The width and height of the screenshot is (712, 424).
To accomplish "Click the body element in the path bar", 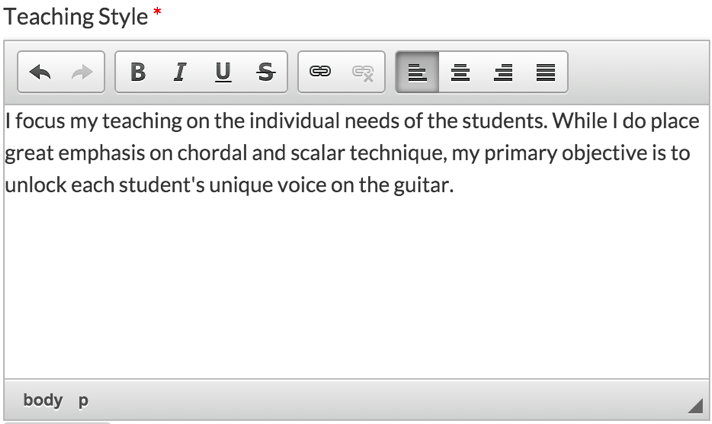I will (43, 400).
